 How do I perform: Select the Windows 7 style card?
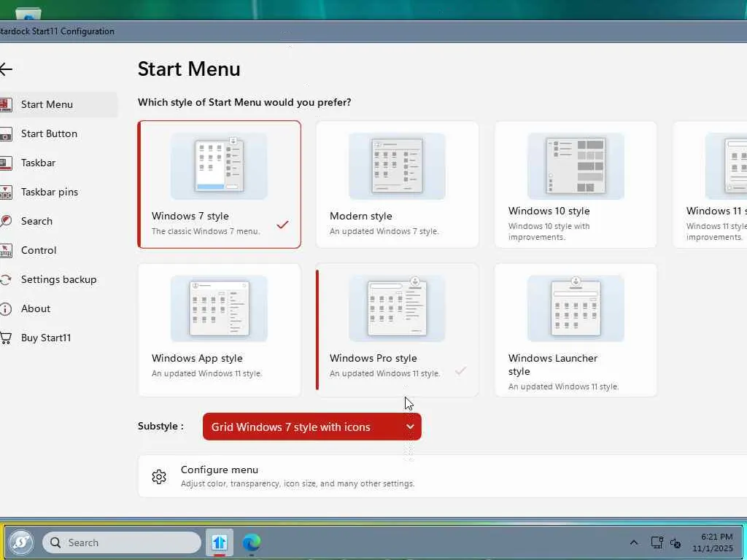click(x=219, y=184)
